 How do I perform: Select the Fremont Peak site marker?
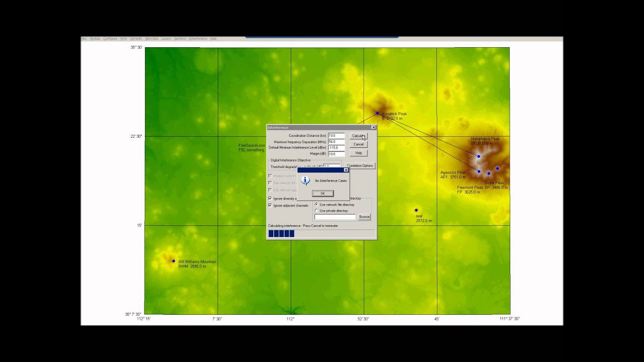pos(489,173)
